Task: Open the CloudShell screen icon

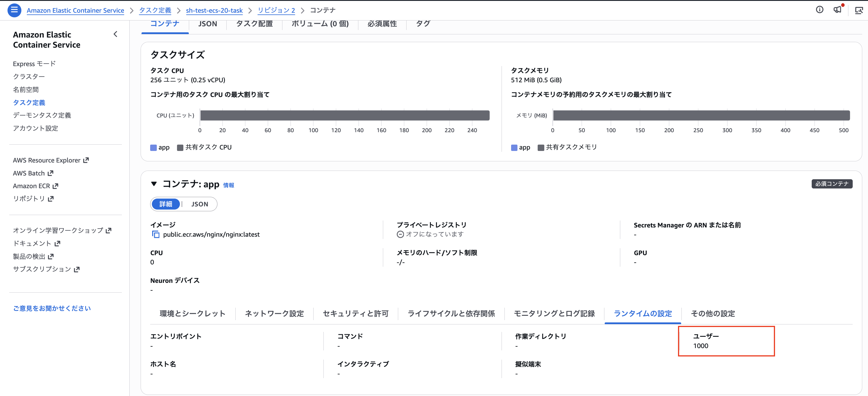Action: (x=859, y=10)
